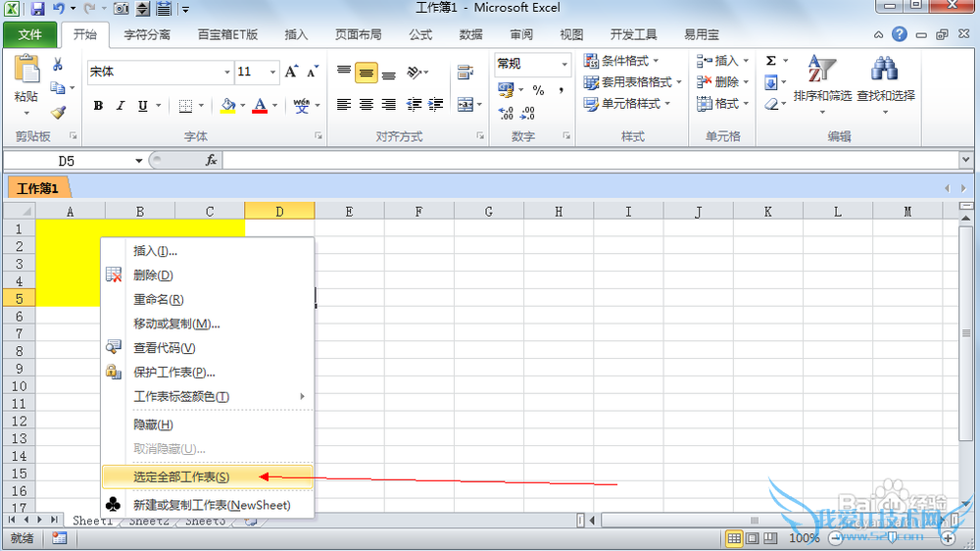Viewport: 980px width, 551px height.
Task: Toggle align text right
Action: tap(389, 105)
